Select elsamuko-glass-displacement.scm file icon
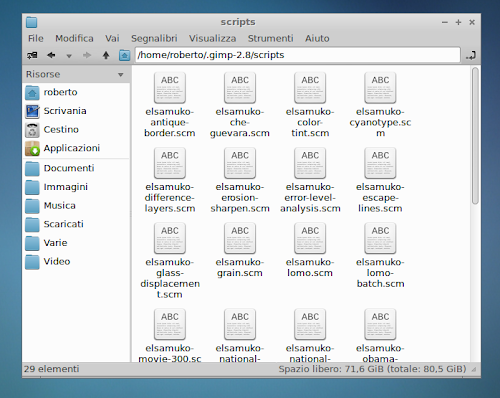 point(170,239)
